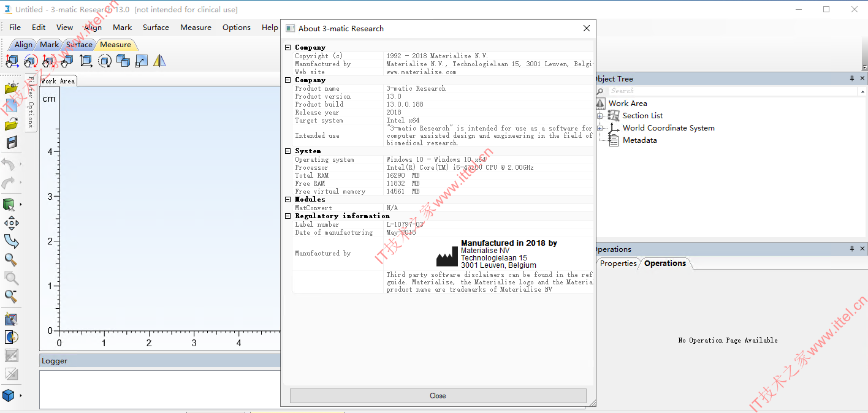Image resolution: width=868 pixels, height=413 pixels.
Task: Collapse the Modules section
Action: (288, 199)
